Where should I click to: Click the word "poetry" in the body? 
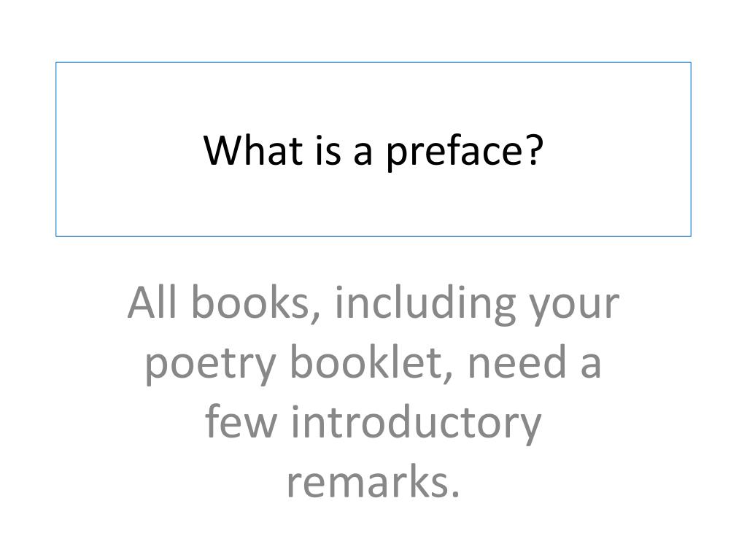point(210,365)
